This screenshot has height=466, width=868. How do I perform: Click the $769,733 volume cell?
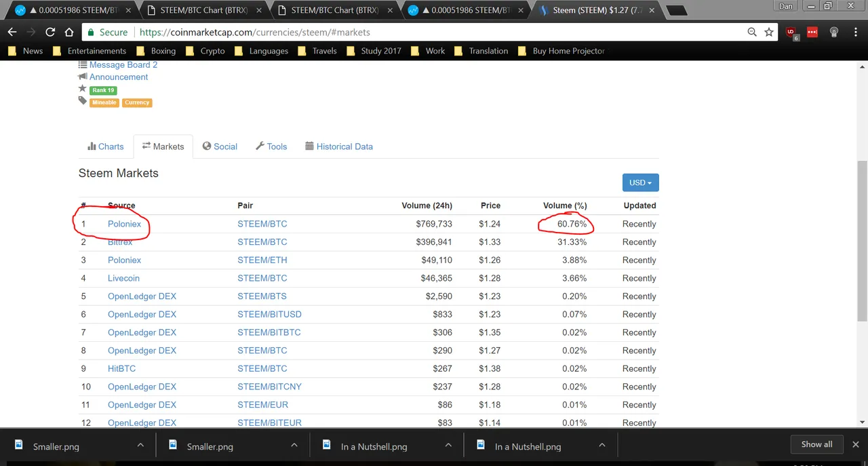click(x=434, y=224)
